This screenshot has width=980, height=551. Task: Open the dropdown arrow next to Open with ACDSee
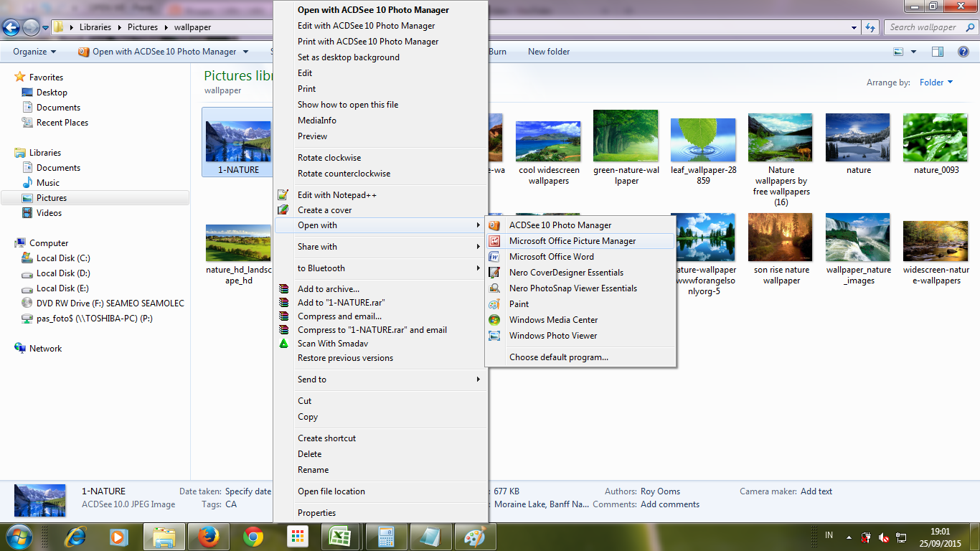(245, 52)
